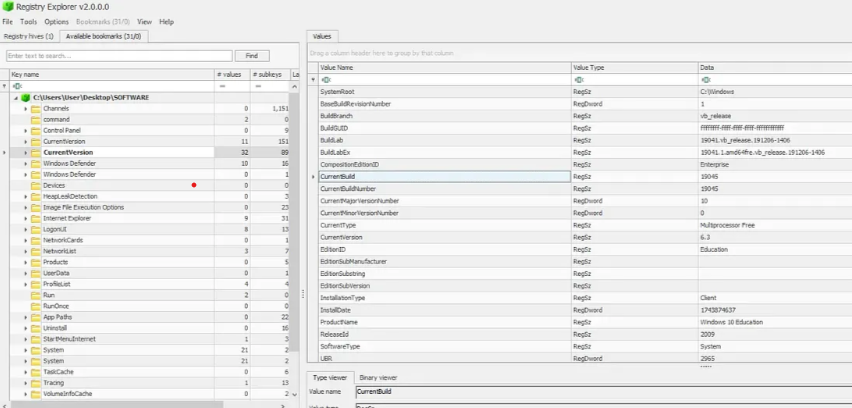852x408 pixels.
Task: Sort by the Value Type column header
Action: tap(633, 67)
